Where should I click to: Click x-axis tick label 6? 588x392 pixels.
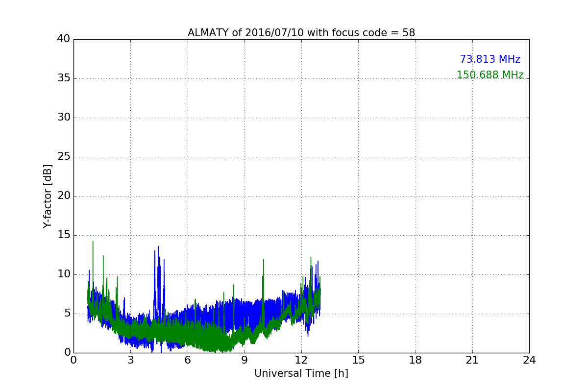click(x=188, y=360)
